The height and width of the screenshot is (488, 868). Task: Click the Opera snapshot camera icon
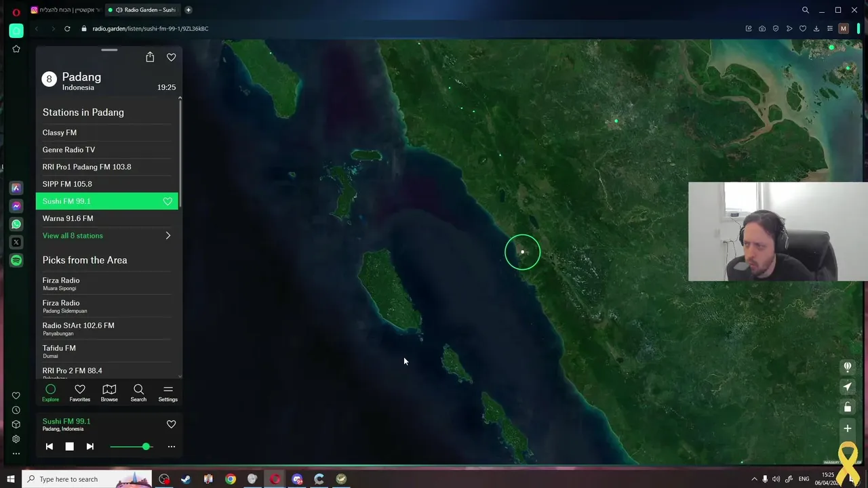[762, 28]
